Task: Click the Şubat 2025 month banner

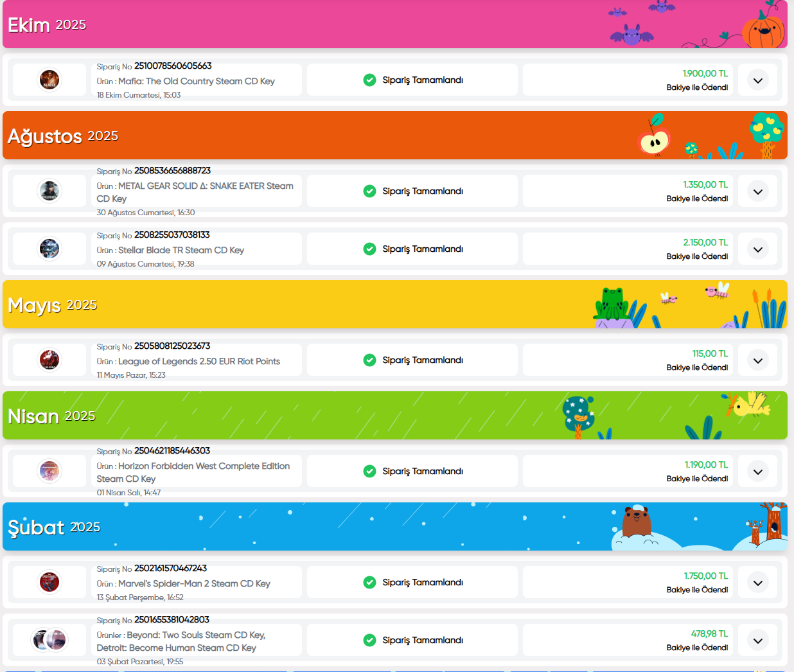Action: click(x=395, y=527)
